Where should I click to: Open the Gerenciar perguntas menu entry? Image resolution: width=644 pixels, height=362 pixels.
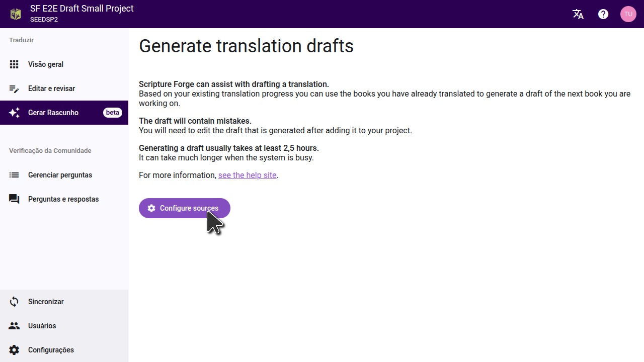pos(60,175)
